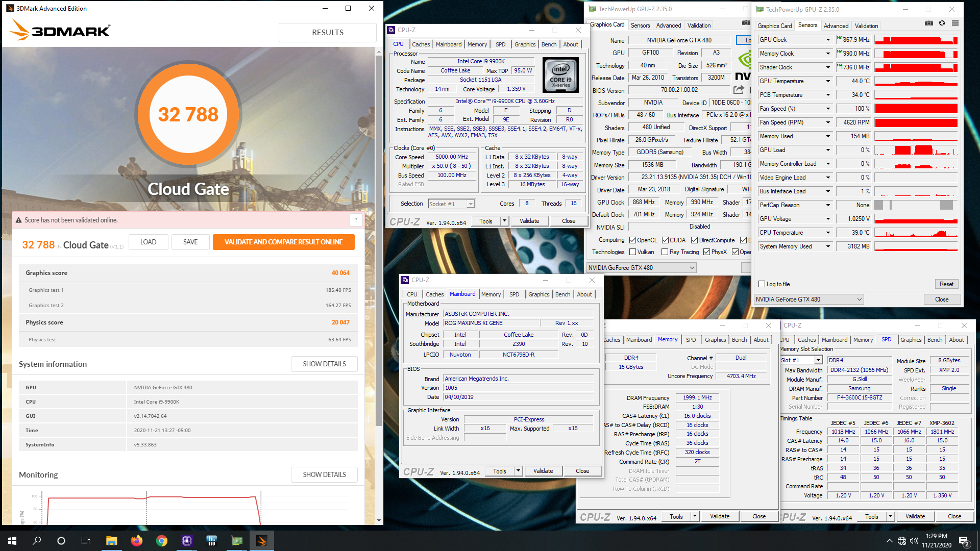Toggle the OpenCL checkbox in GPU-Z

[x=632, y=240]
